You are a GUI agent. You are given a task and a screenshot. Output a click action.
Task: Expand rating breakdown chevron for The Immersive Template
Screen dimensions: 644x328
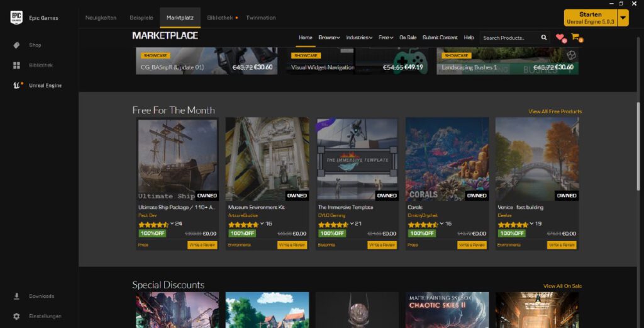352,223
